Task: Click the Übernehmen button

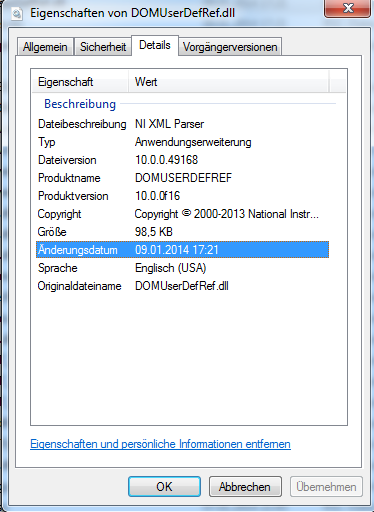Action: pos(326,487)
